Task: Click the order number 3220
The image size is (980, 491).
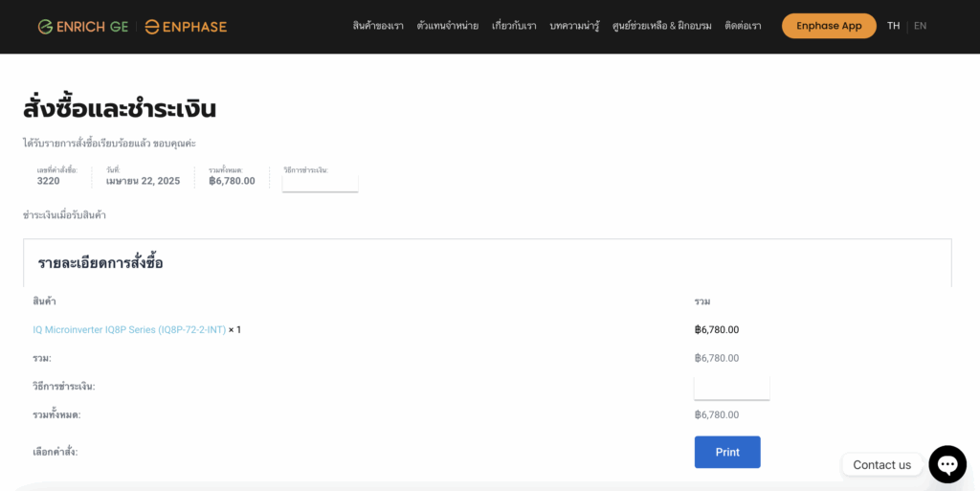Action: tap(49, 181)
